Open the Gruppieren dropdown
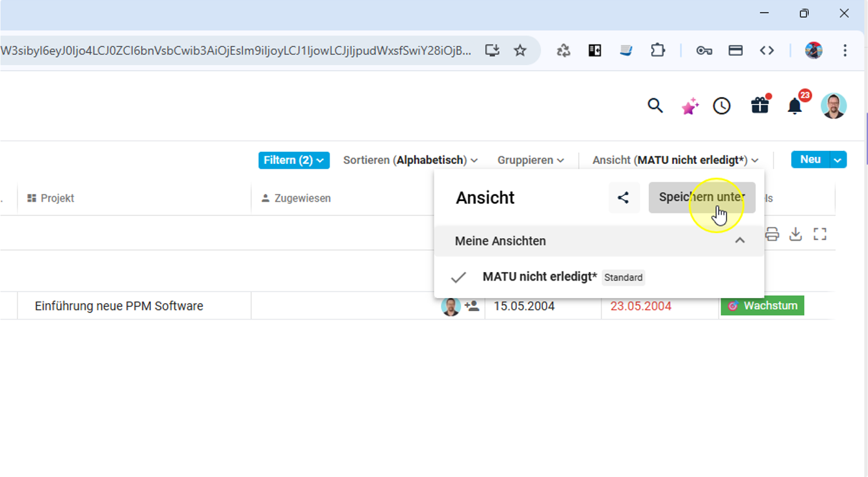Screen dimensions: 868x477 (531, 160)
